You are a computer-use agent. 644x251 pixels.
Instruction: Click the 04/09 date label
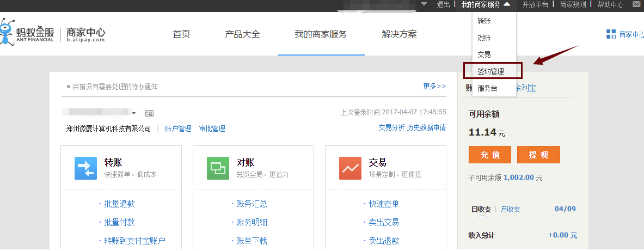click(565, 209)
